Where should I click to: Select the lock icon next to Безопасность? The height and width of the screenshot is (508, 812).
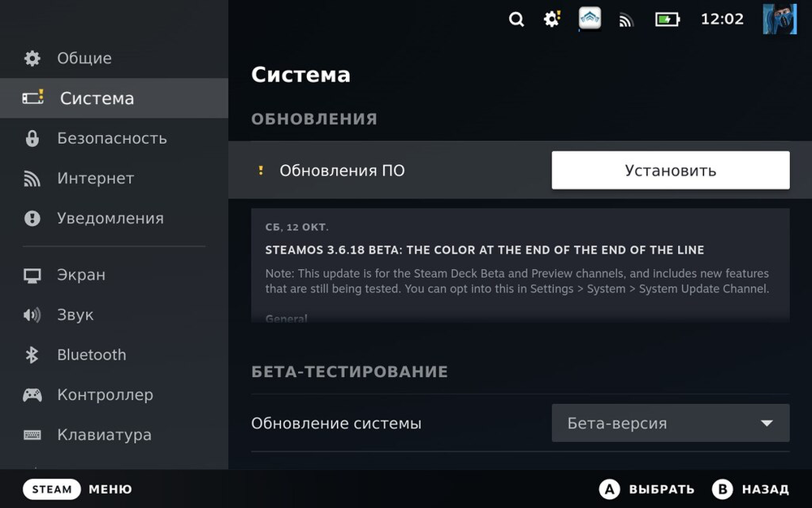click(x=32, y=138)
